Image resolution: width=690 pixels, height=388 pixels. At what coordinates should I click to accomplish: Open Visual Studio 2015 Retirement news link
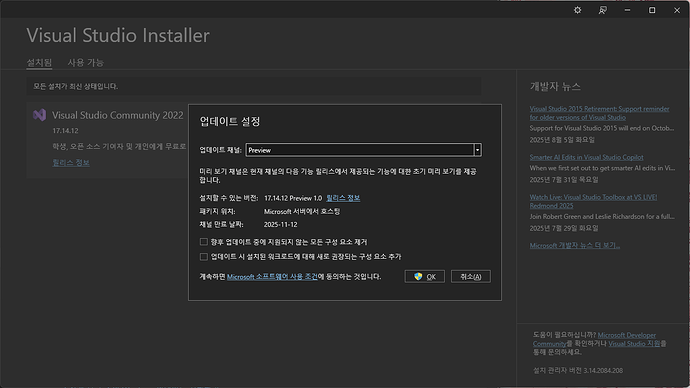599,113
